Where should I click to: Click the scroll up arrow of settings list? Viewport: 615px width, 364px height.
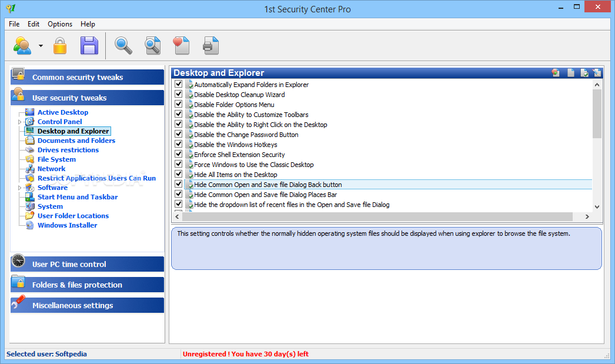coord(597,85)
